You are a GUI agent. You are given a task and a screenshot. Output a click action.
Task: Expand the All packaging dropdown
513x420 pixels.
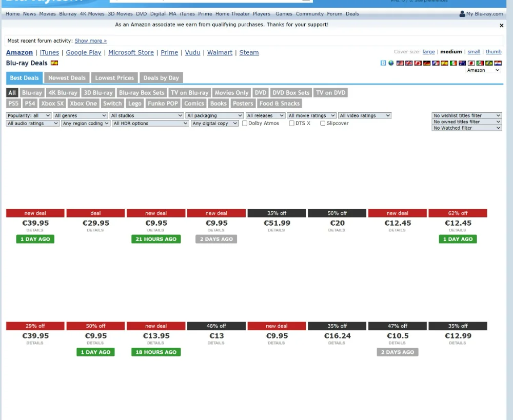[214, 115]
